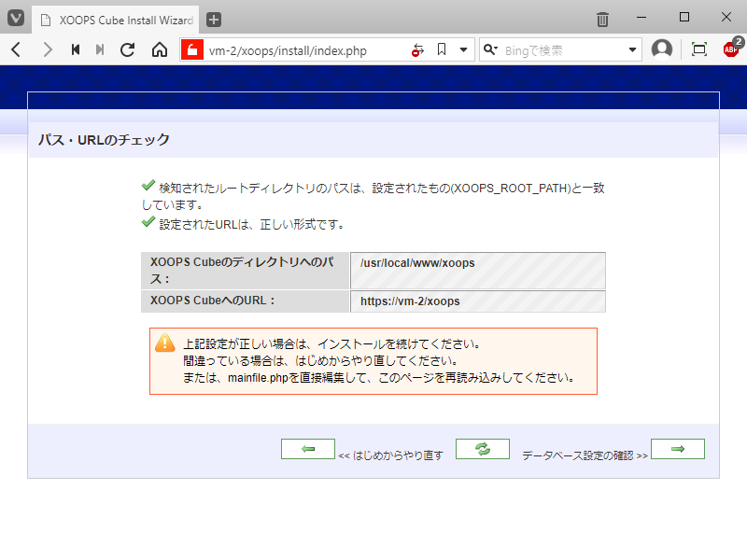Maximize the browser window
The height and width of the screenshot is (560, 747).
point(684,17)
